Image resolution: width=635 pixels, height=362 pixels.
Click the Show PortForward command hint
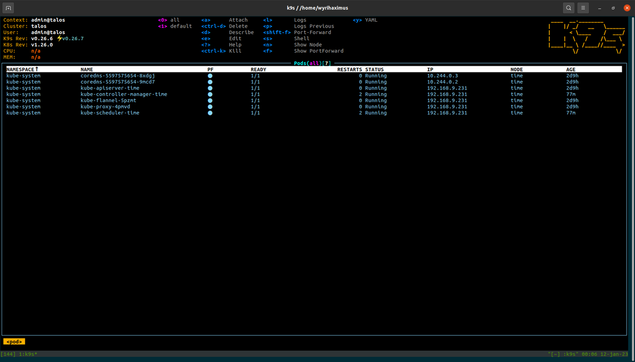319,51
